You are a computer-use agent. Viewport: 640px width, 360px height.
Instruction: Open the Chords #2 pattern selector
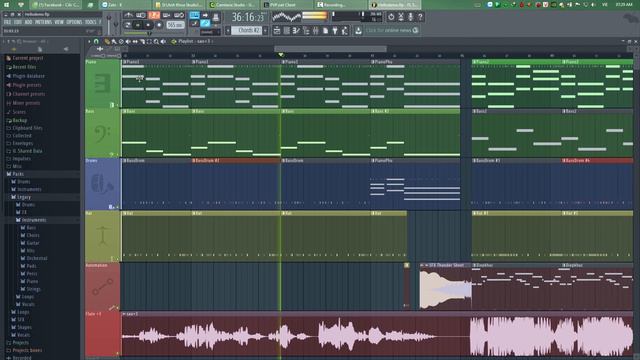247,30
